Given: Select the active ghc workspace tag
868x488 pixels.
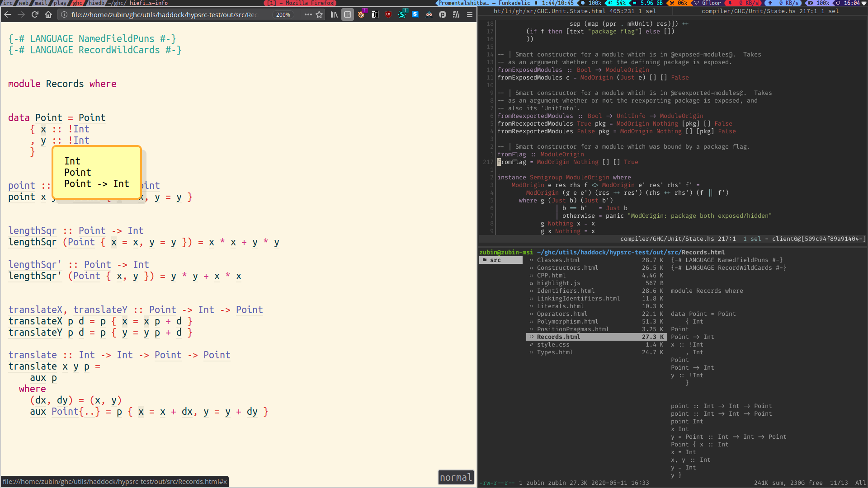Looking at the screenshot, I should click(x=78, y=3).
